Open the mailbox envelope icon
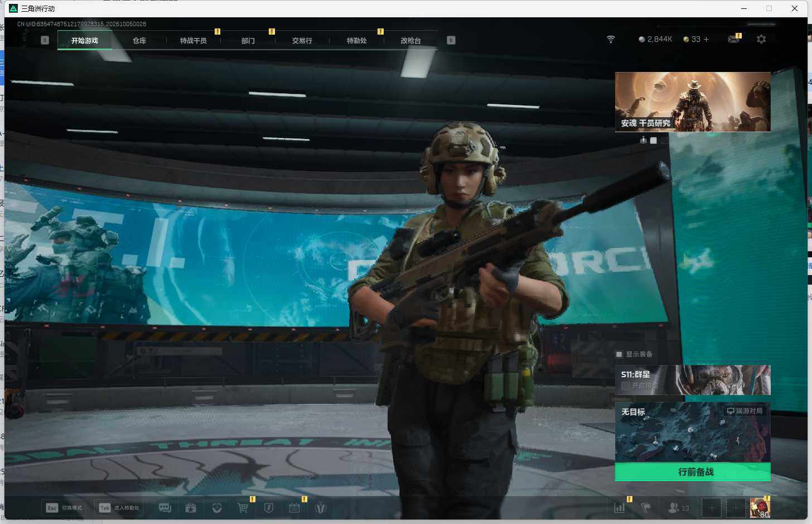Viewport: 812px width, 524px height. click(734, 39)
